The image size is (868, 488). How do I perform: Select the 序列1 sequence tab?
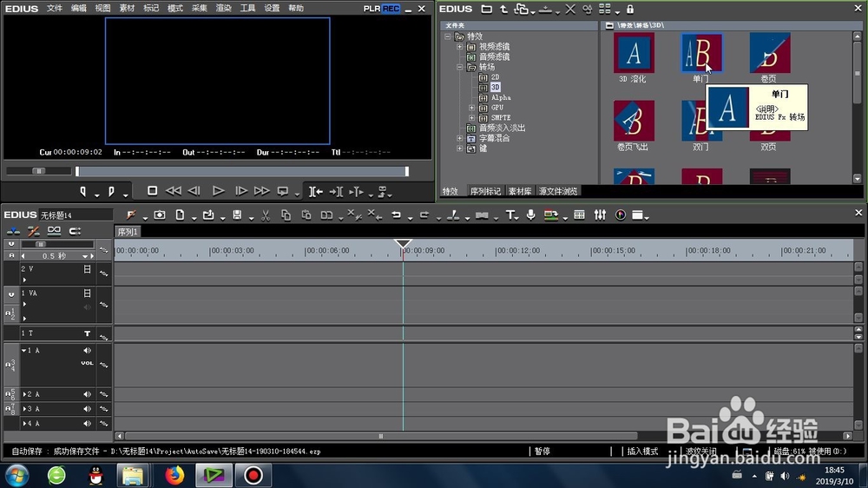128,232
